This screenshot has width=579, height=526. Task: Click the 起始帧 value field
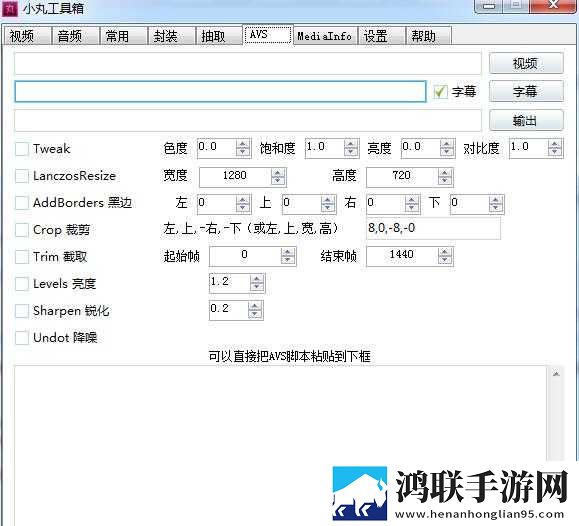(244, 256)
